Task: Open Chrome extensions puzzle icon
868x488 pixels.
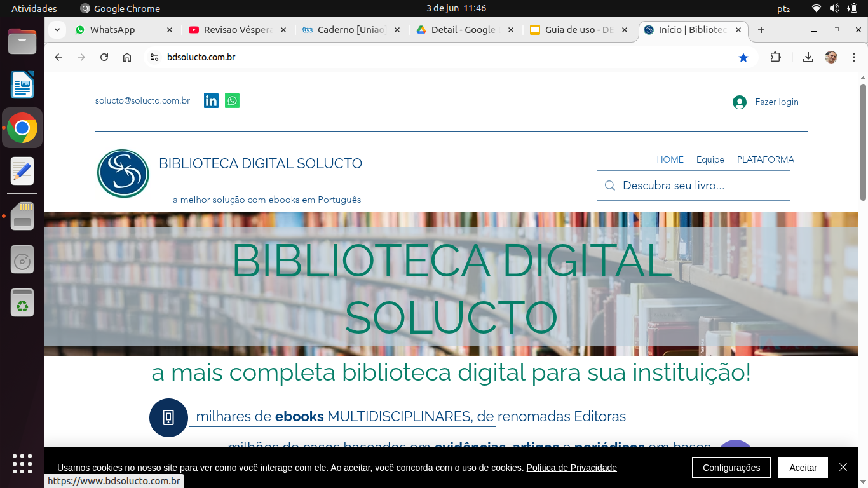Action: point(775,57)
